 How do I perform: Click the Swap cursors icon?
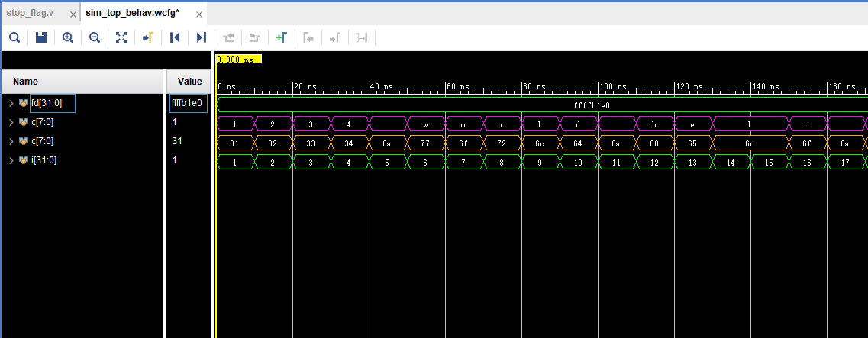(x=362, y=37)
